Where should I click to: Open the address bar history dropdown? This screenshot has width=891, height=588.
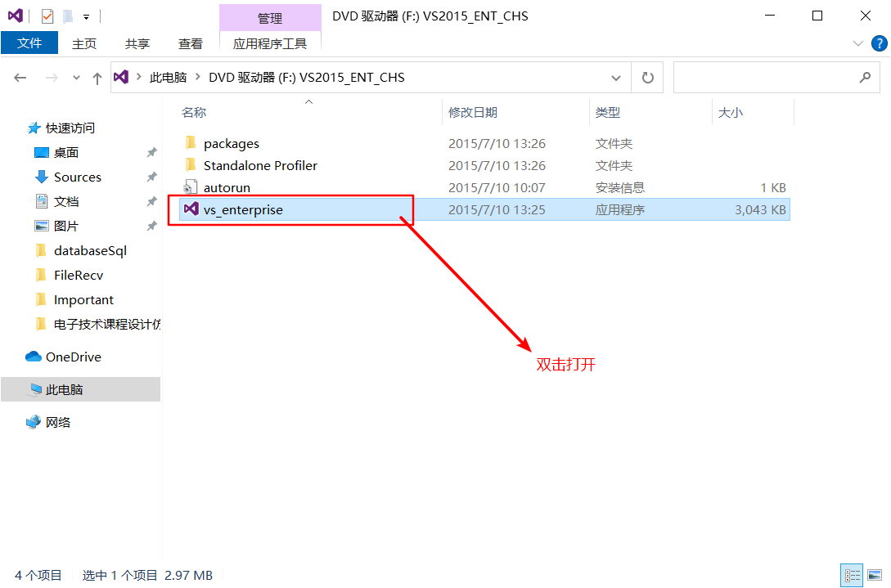pyautogui.click(x=616, y=78)
